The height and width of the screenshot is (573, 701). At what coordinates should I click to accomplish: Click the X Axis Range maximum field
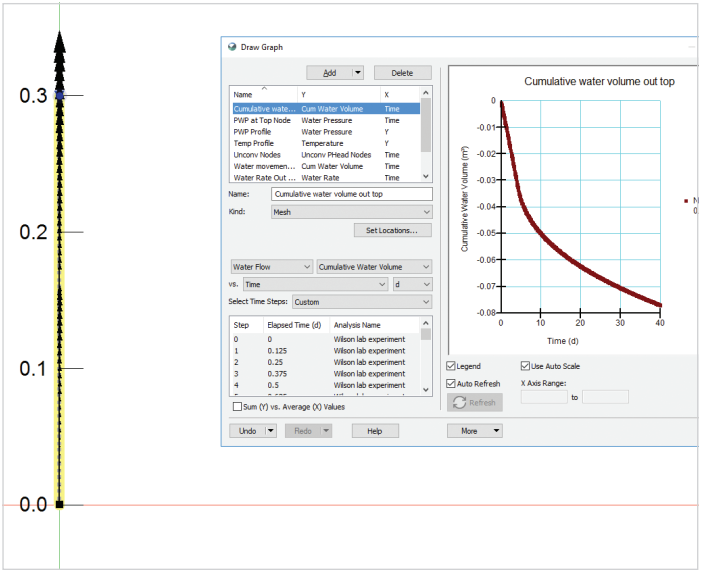(x=605, y=397)
